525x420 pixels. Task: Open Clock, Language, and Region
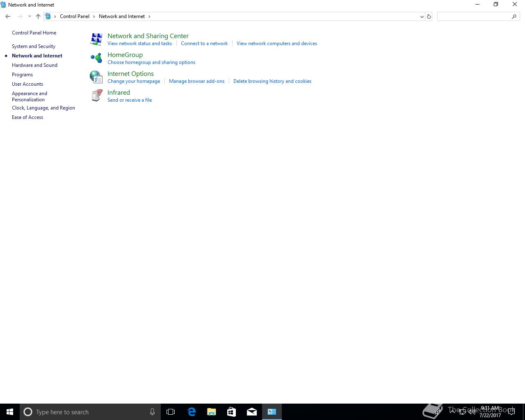point(43,108)
